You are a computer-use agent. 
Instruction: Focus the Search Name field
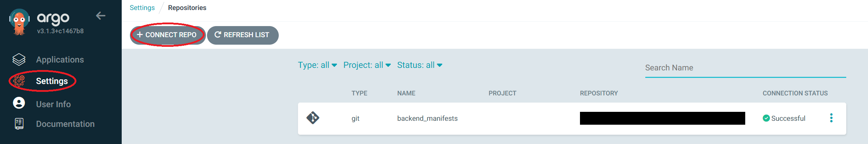coord(745,68)
